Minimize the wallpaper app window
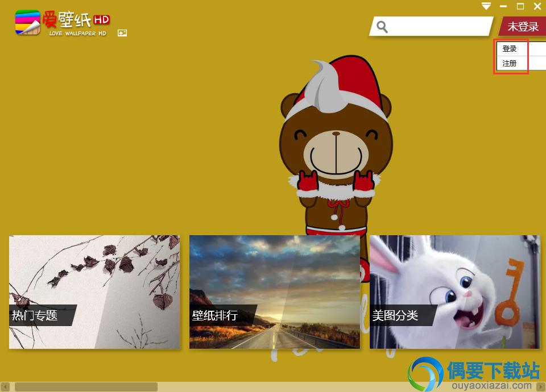The image size is (546, 392). (503, 6)
